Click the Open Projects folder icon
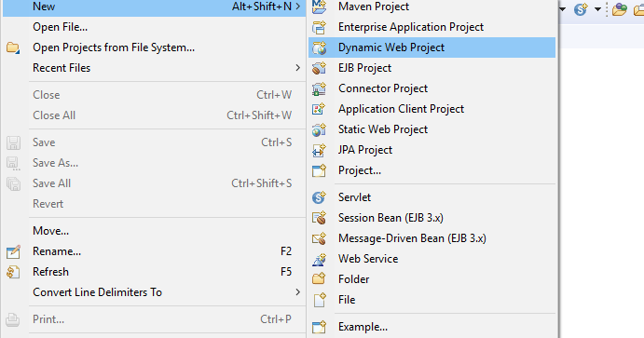 [x=13, y=47]
